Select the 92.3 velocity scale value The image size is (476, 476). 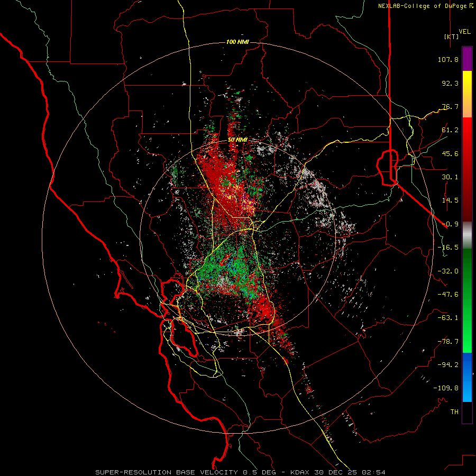coord(450,83)
